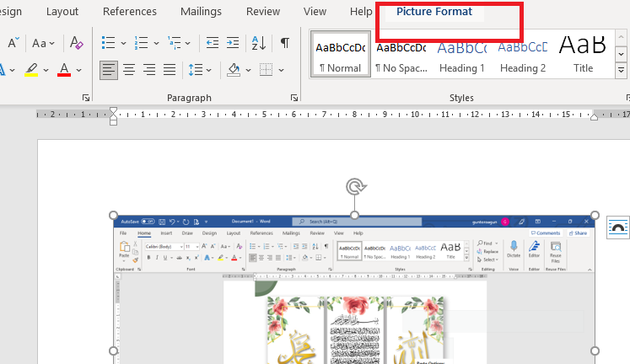Apply numbered list formatting
630x364 pixels.
[141, 42]
